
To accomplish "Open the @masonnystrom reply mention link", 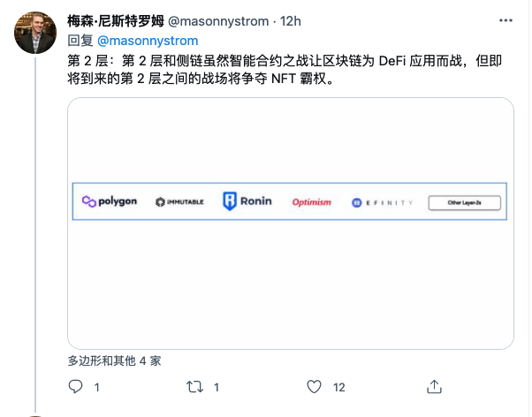I will [x=148, y=41].
